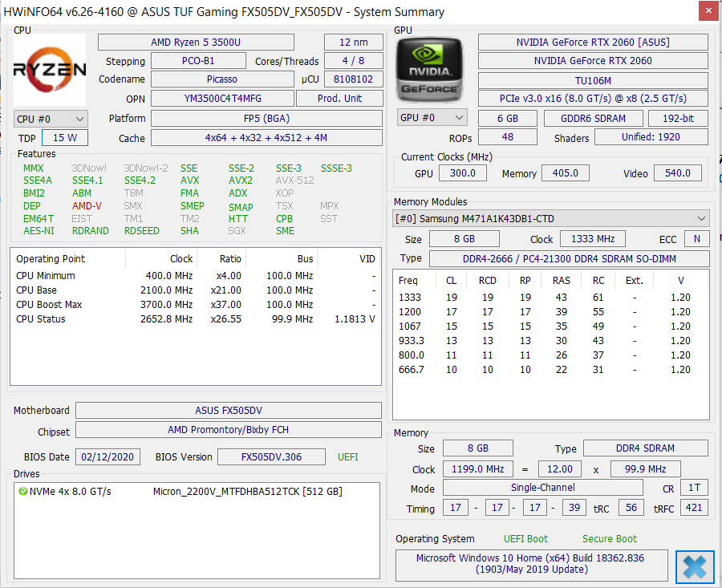Click the TU106M GPU codename field
The height and width of the screenshot is (588, 722).
pyautogui.click(x=593, y=80)
